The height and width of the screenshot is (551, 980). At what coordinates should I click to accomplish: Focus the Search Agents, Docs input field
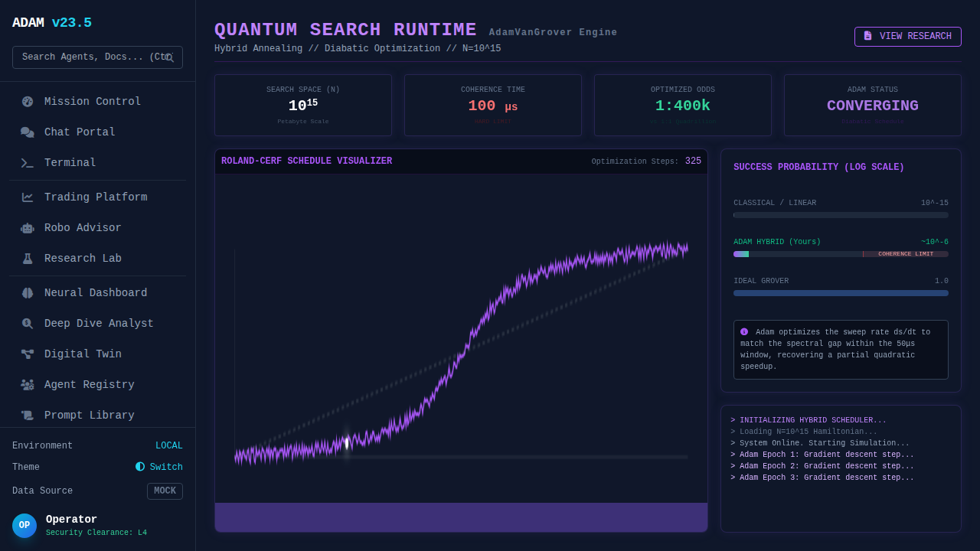(92, 57)
